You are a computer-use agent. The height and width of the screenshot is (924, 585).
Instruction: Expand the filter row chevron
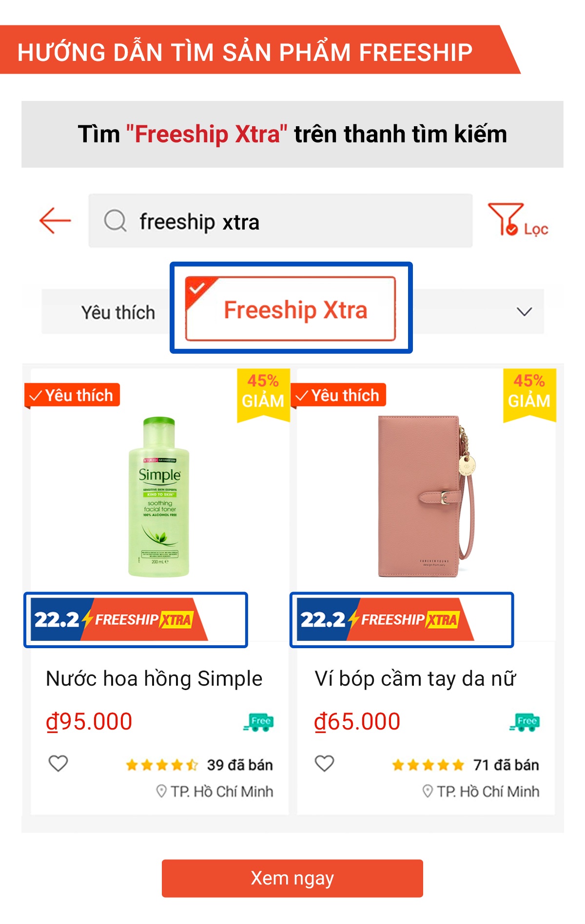coord(524,312)
